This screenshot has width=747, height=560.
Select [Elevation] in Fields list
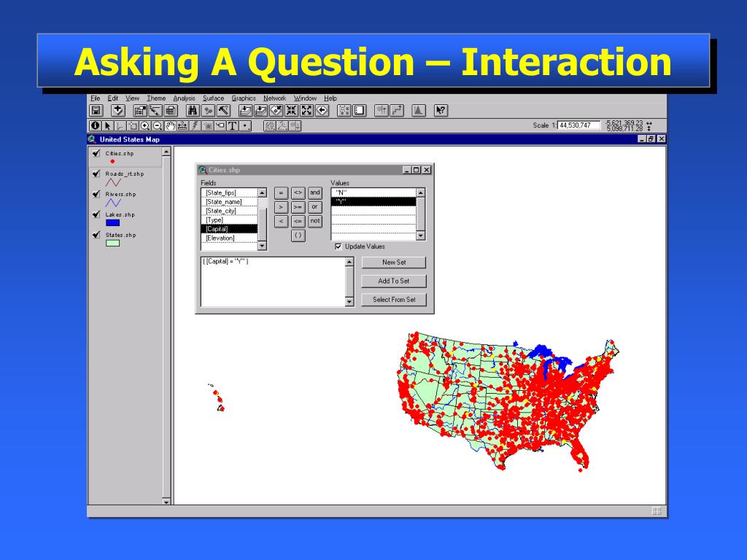[229, 238]
